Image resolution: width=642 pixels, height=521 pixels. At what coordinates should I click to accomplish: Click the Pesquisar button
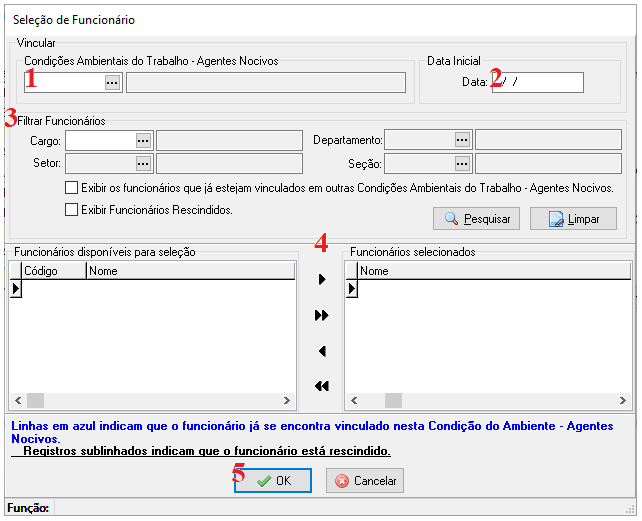tap(477, 219)
